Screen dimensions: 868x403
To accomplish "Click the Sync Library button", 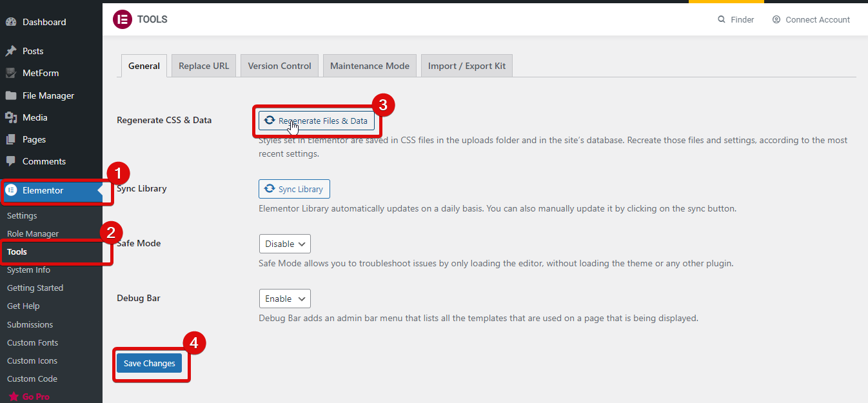I will 294,188.
